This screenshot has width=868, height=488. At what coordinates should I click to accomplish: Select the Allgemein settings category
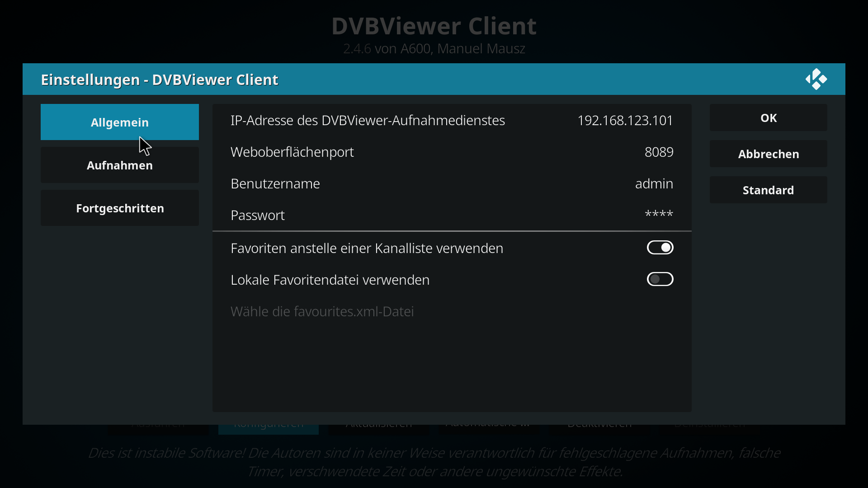pyautogui.click(x=120, y=122)
